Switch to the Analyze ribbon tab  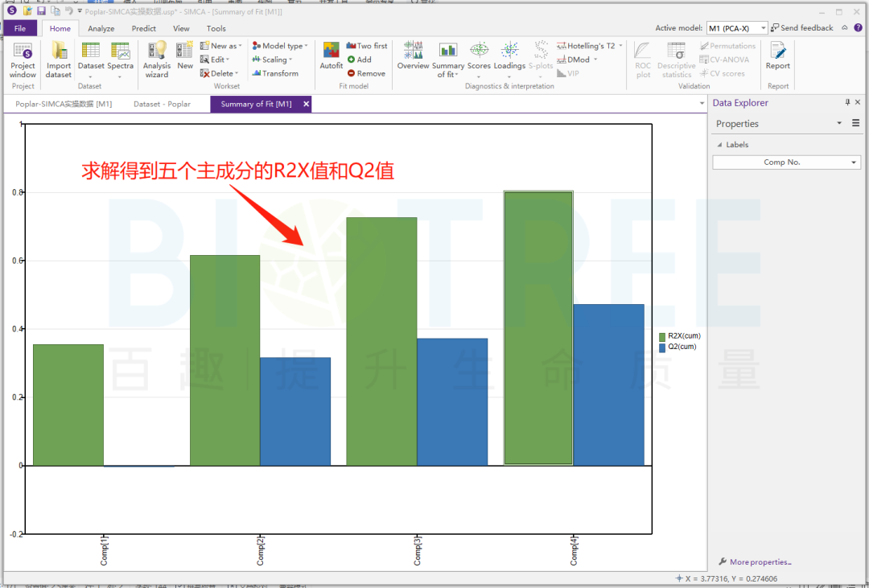[x=101, y=28]
